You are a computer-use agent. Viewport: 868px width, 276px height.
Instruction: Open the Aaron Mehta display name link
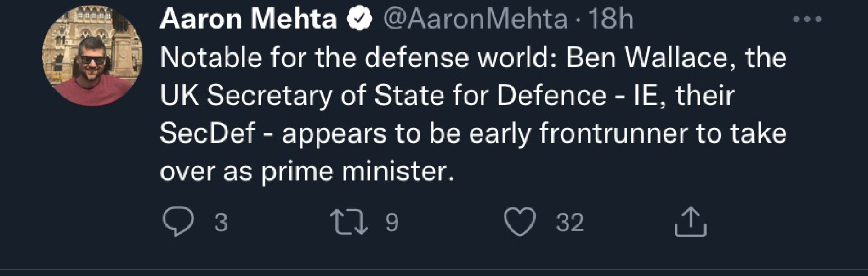pyautogui.click(x=248, y=19)
